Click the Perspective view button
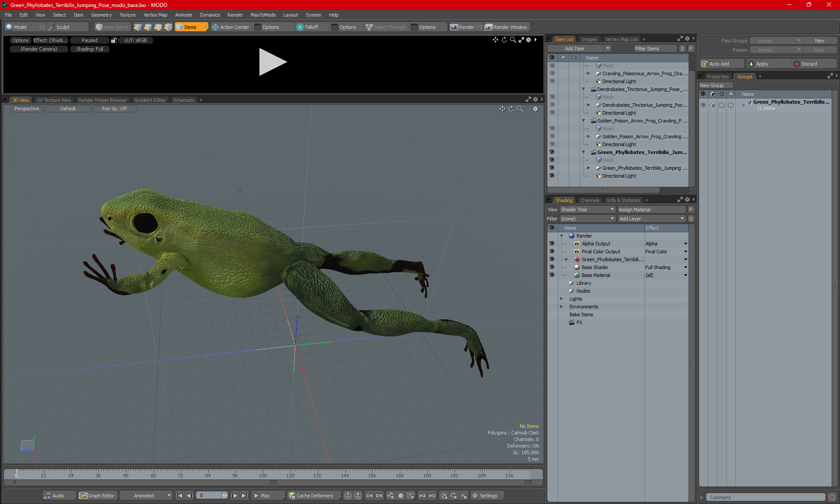 [27, 109]
